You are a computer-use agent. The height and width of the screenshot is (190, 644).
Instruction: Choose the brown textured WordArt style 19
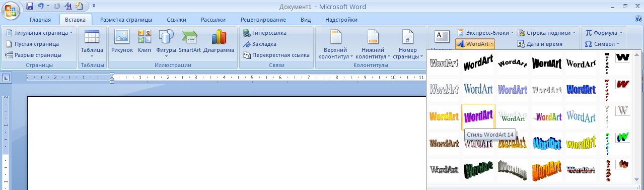pos(444,143)
